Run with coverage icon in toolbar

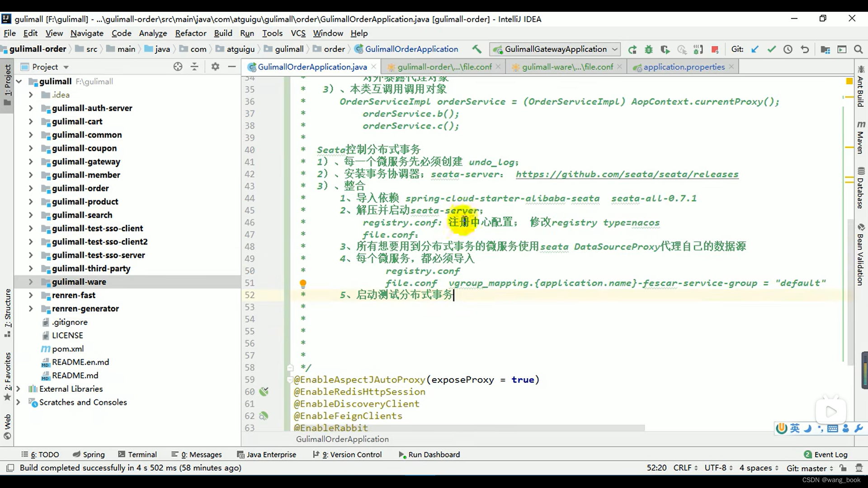tap(665, 49)
